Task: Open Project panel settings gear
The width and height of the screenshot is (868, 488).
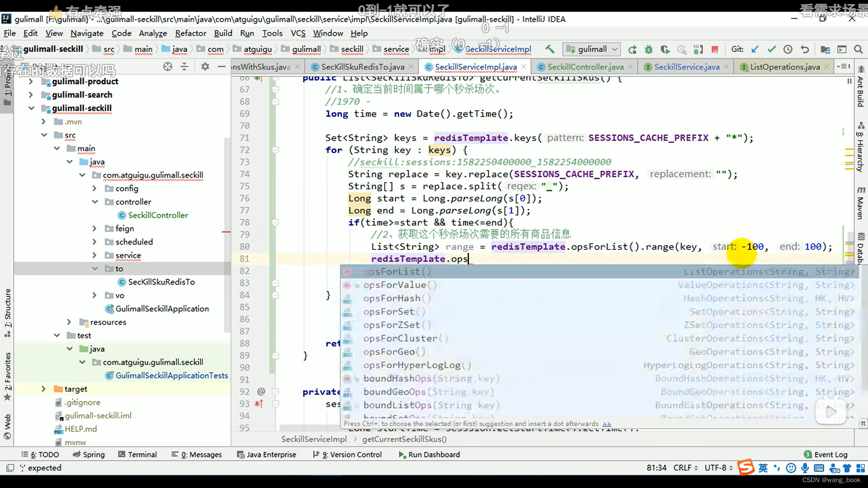Action: (x=205, y=66)
